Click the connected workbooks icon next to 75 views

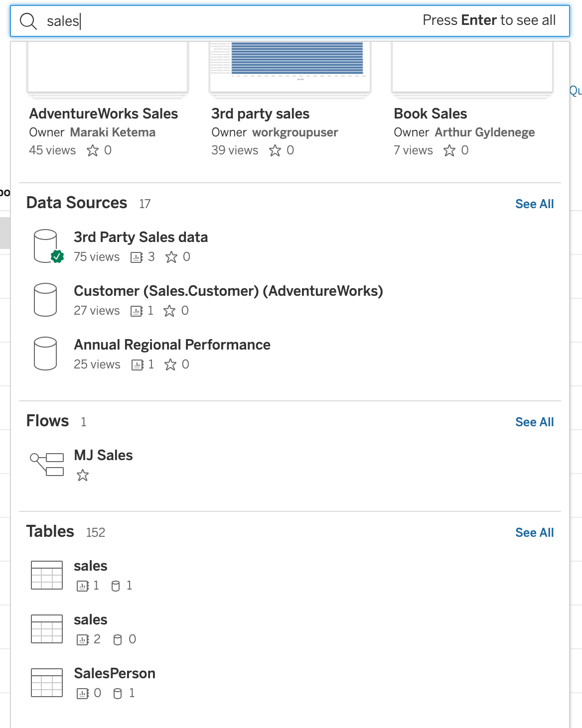[x=136, y=257]
